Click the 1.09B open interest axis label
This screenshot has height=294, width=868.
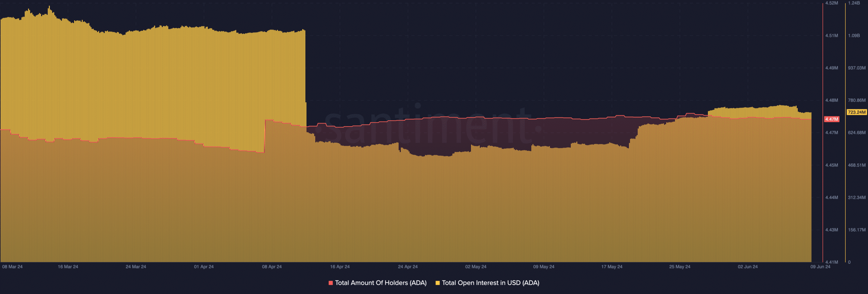coord(854,36)
